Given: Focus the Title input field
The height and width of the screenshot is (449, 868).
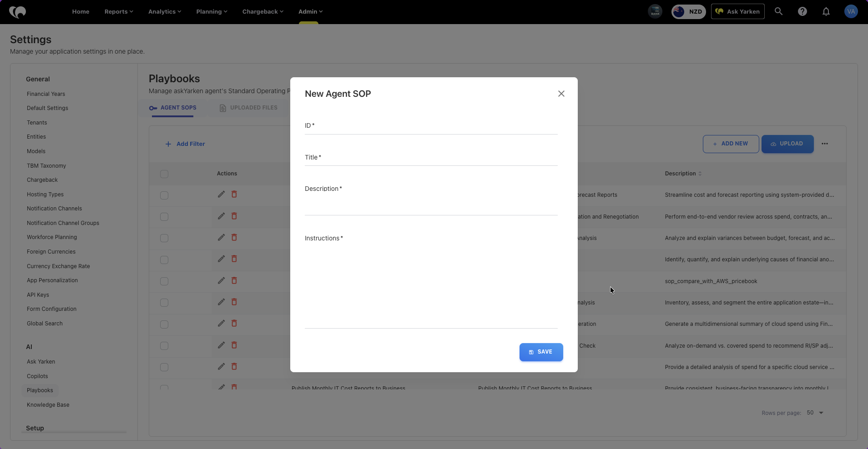Looking at the screenshot, I should [x=431, y=158].
